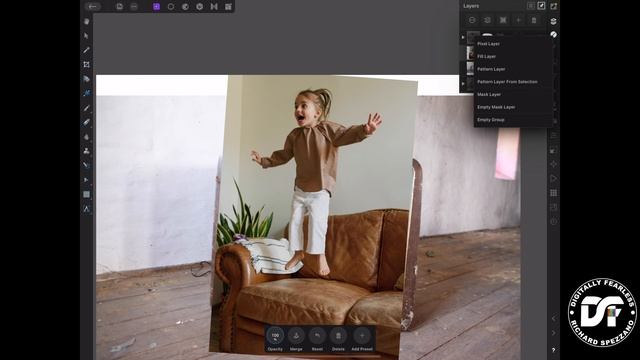Select the Flood Fill tool
This screenshot has width=640, height=360.
87,79
